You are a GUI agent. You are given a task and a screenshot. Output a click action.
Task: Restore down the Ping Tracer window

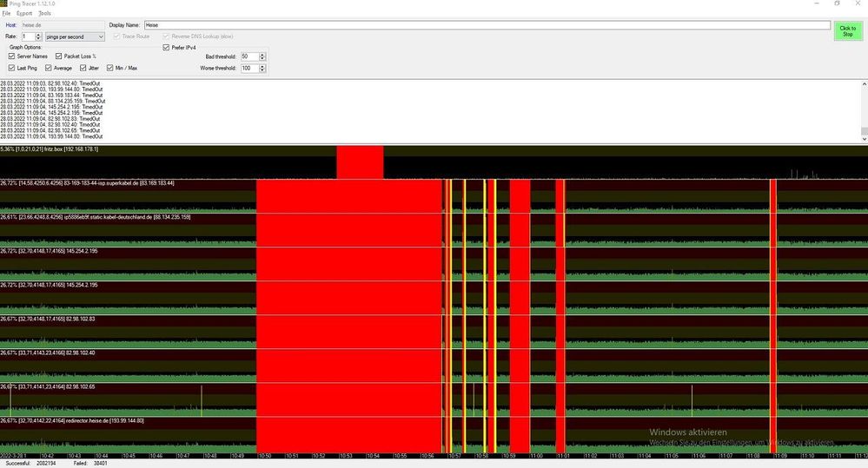pyautogui.click(x=837, y=3)
